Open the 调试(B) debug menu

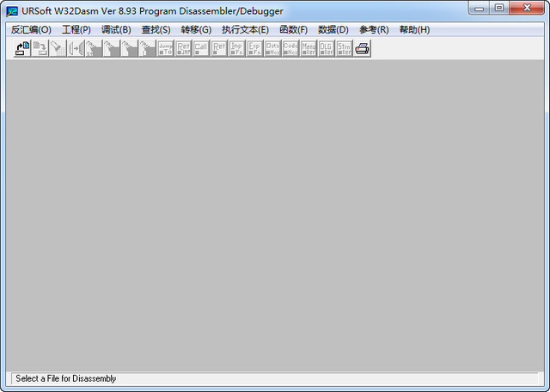coord(116,29)
